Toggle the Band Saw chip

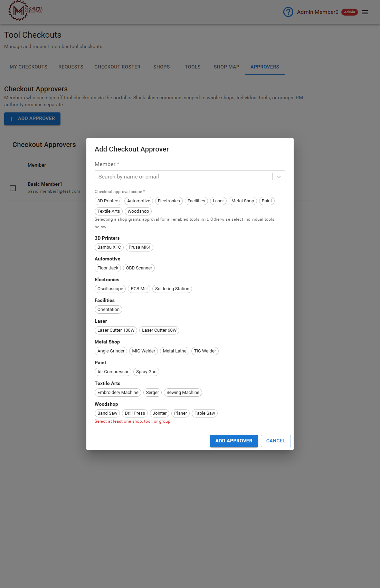(x=107, y=413)
